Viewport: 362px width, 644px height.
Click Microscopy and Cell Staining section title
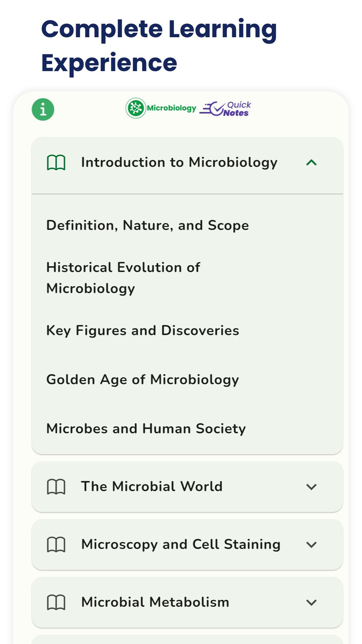(181, 544)
